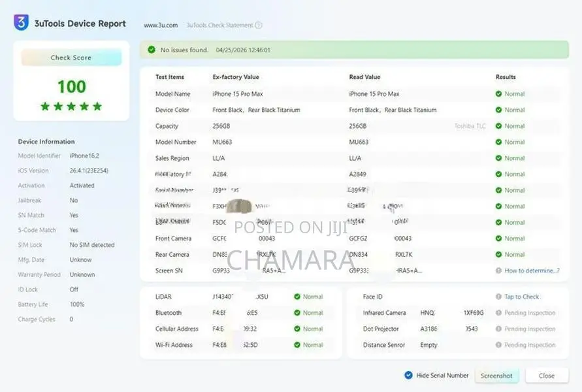Click the Capacity Normal check icon

[498, 126]
